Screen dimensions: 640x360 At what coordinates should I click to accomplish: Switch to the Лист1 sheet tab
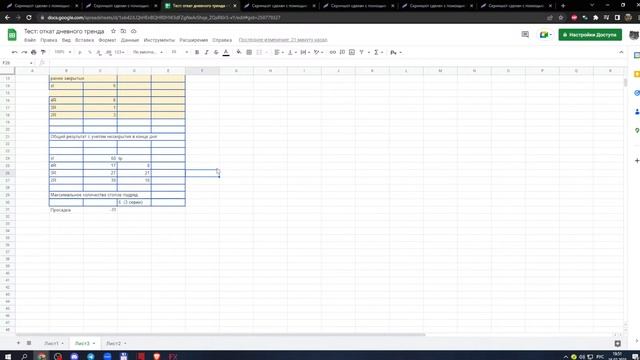pyautogui.click(x=54, y=343)
